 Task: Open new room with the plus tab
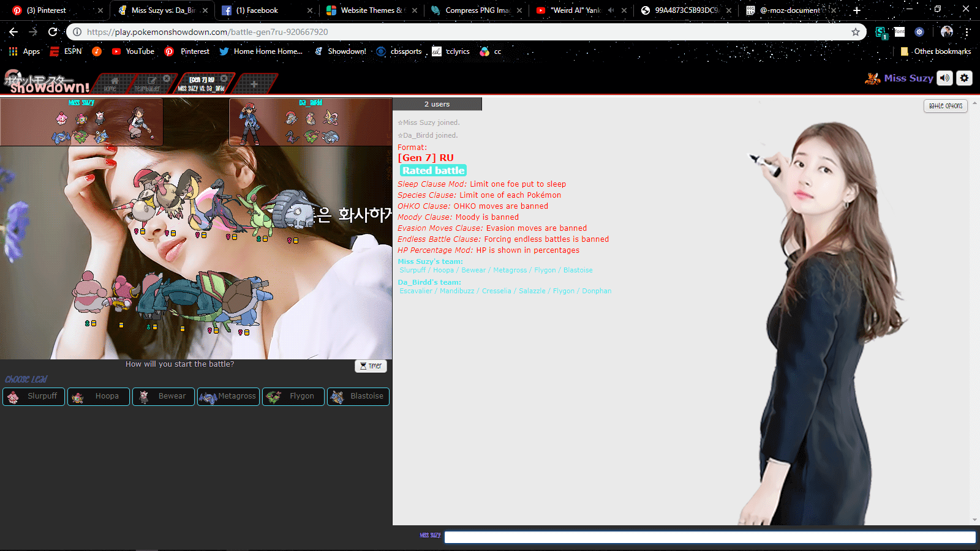tap(254, 83)
